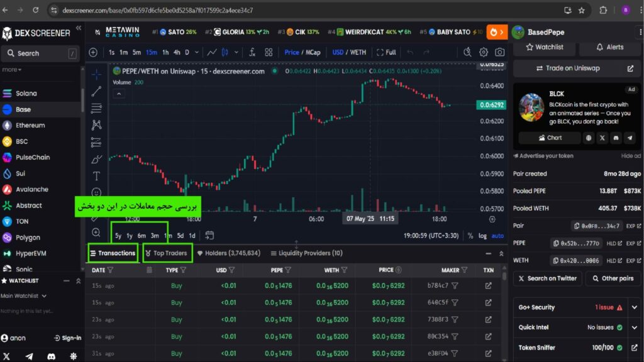Collapse the left sidebar with double chevron
Viewport: 644px width, 362px height.
point(79,28)
